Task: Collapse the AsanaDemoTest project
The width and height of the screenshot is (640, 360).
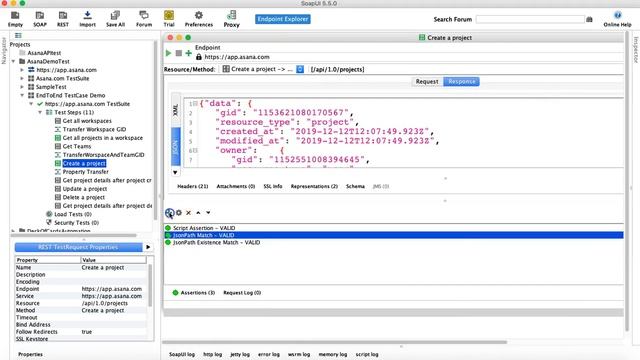Action: [x=13, y=61]
